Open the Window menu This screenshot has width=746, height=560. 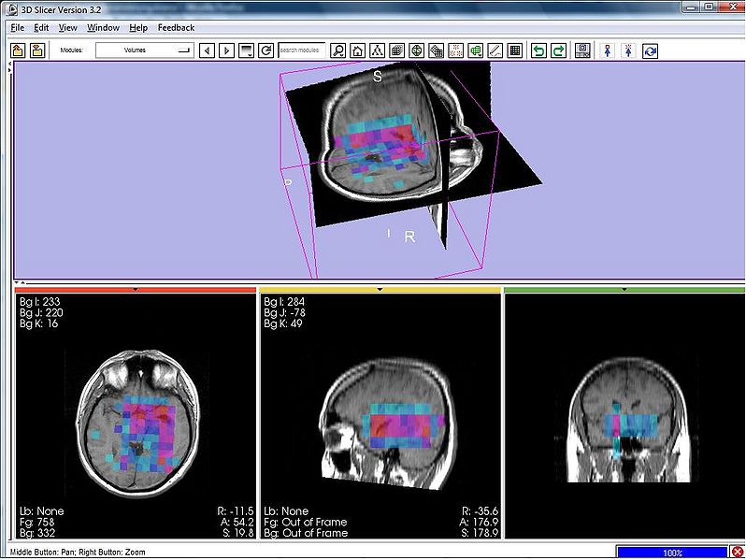click(103, 28)
